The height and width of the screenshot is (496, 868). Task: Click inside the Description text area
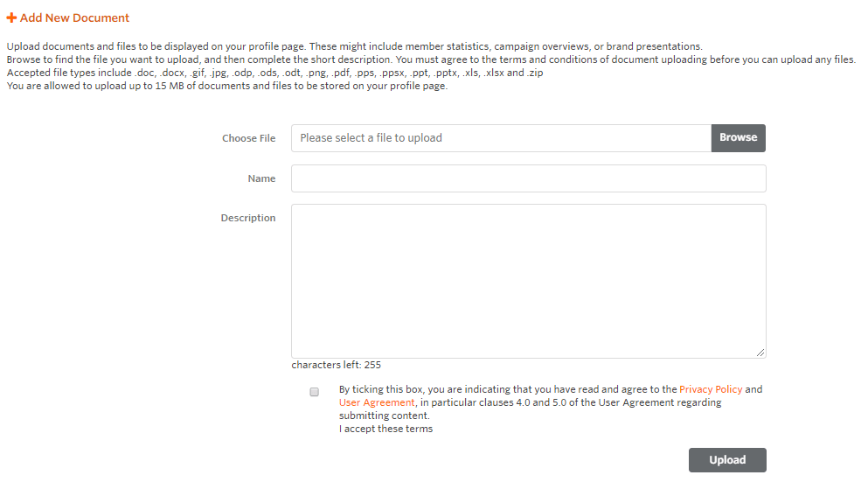point(528,280)
